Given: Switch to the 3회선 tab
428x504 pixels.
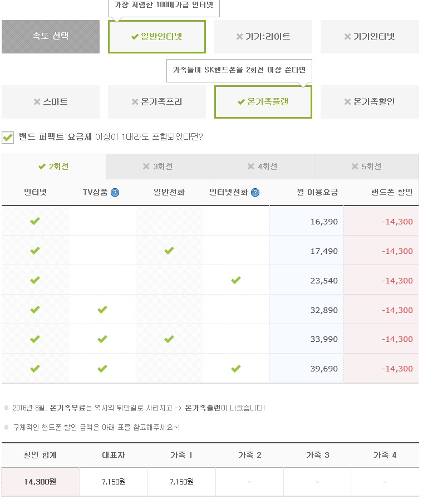Looking at the screenshot, I should click(158, 167).
